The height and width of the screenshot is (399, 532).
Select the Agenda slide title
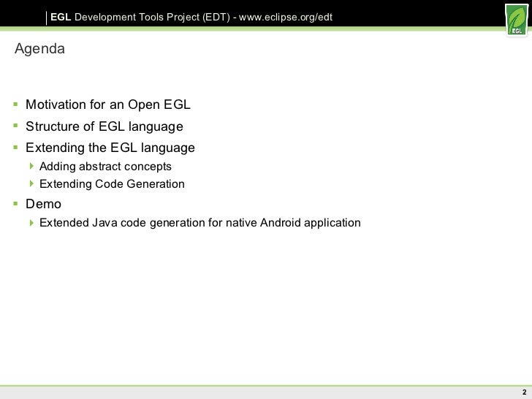tap(39, 49)
